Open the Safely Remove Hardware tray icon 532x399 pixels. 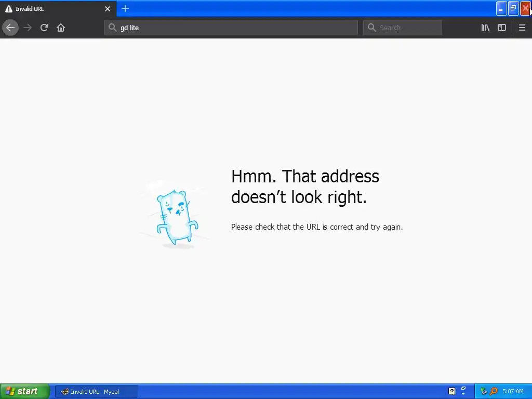pos(484,391)
